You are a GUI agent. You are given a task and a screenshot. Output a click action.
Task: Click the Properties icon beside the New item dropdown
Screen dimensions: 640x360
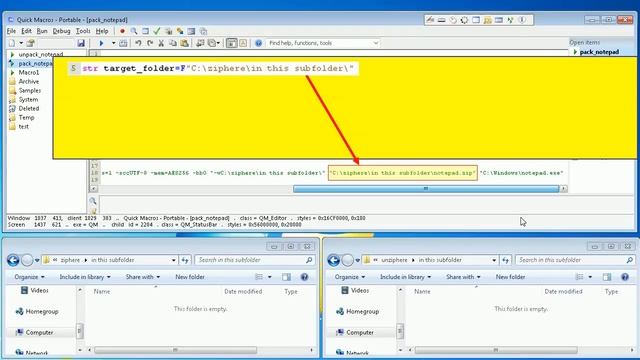coord(31,43)
